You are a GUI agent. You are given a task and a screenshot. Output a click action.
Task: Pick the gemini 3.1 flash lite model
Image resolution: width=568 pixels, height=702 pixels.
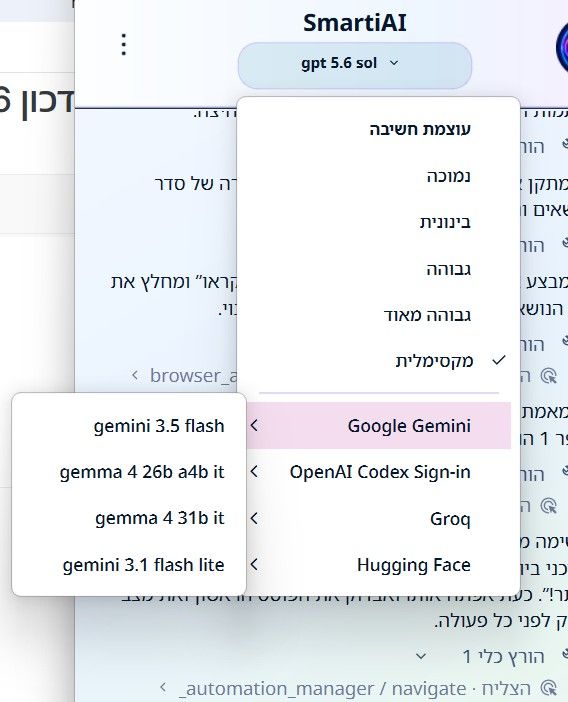pos(130,565)
